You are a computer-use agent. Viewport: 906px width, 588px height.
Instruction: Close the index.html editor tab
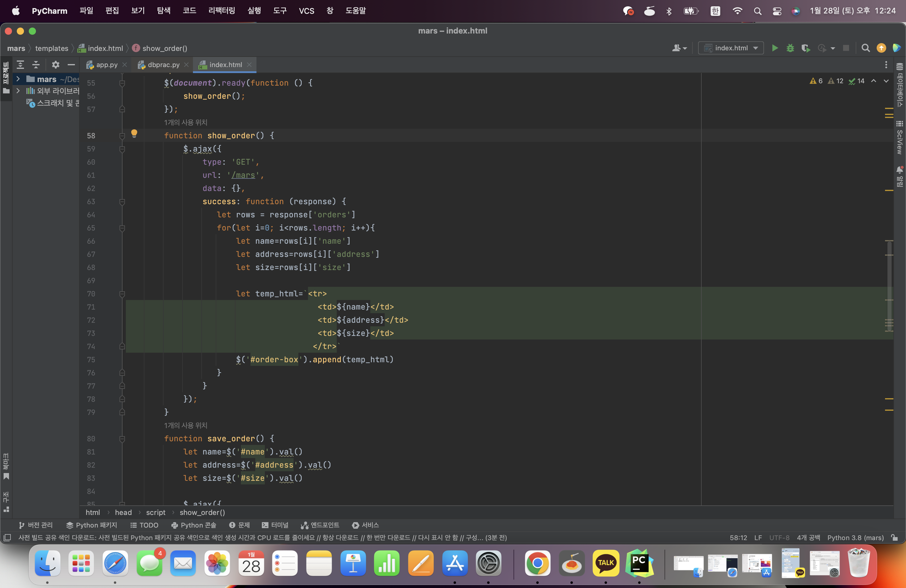coord(249,65)
